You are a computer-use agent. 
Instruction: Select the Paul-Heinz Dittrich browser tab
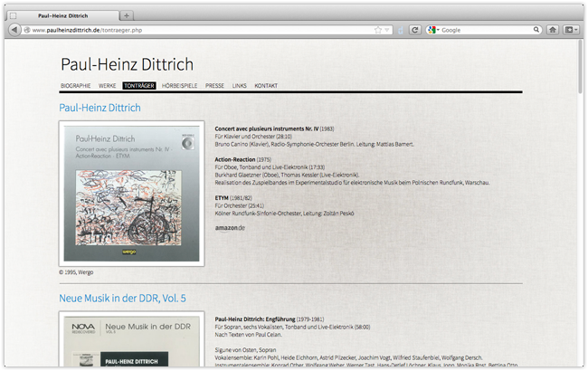tap(63, 15)
